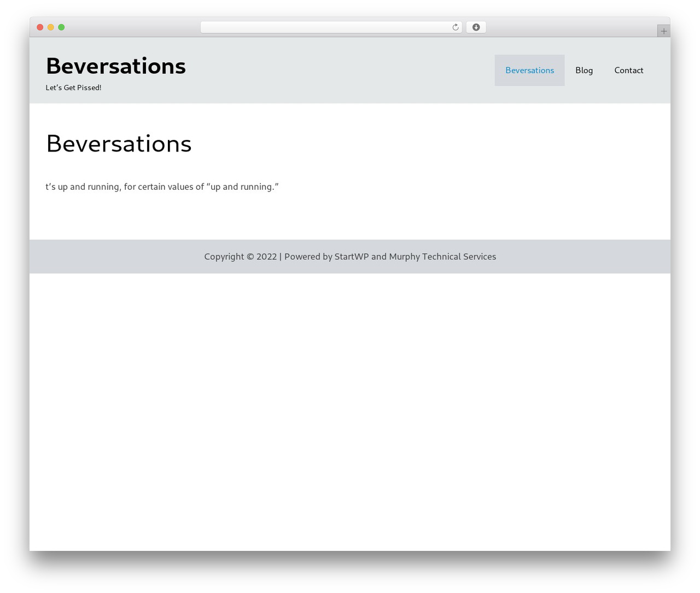The width and height of the screenshot is (700, 593).
Task: Open the browser downloads button
Action: click(476, 27)
